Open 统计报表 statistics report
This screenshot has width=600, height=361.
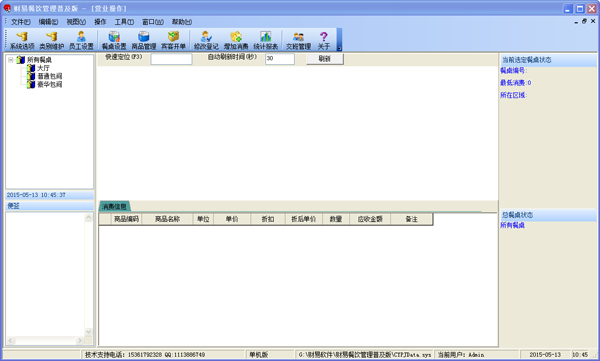coord(266,41)
